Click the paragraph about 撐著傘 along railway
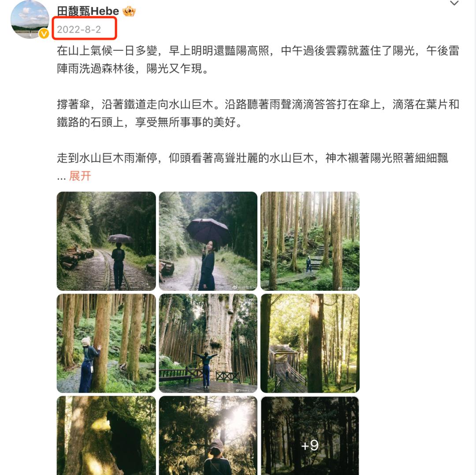The width and height of the screenshot is (476, 475). point(258,113)
